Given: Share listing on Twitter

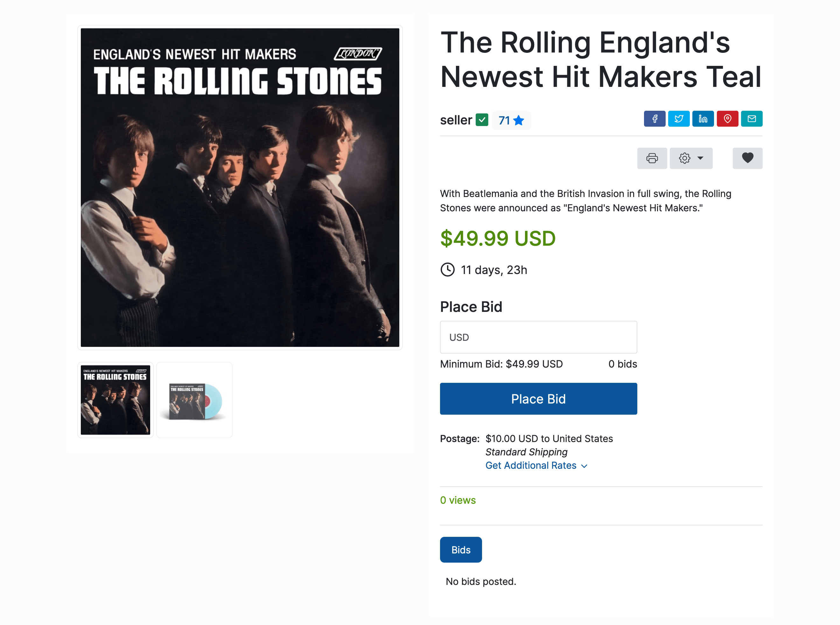Looking at the screenshot, I should tap(678, 119).
